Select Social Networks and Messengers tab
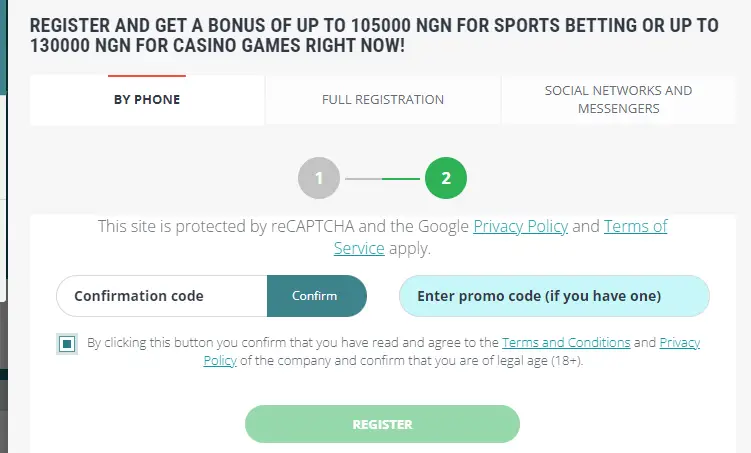 618,99
